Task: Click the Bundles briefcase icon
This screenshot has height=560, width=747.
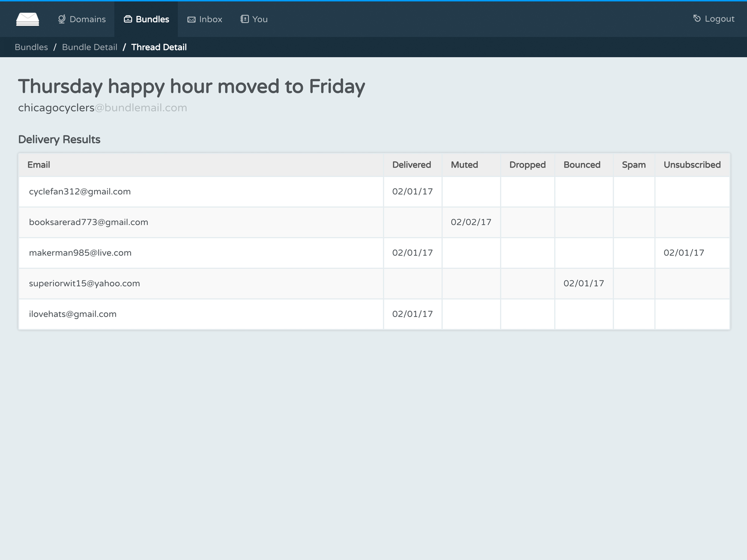Action: click(x=128, y=19)
